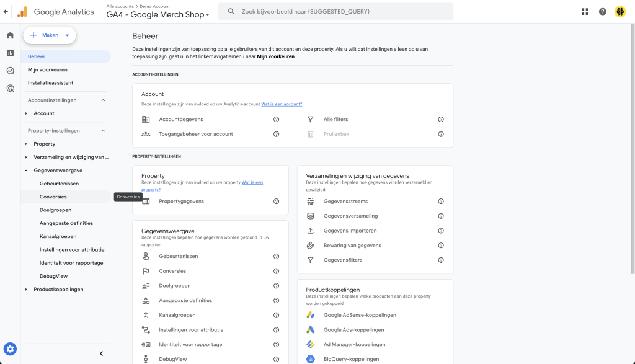
Task: Click help icon next to Gegevensverzameling
Action: pyautogui.click(x=441, y=216)
